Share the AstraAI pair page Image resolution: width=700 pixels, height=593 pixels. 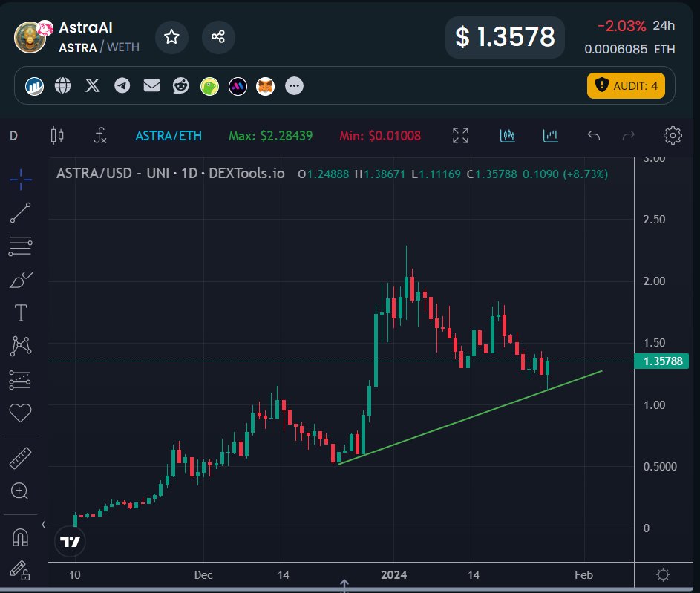pyautogui.click(x=218, y=37)
